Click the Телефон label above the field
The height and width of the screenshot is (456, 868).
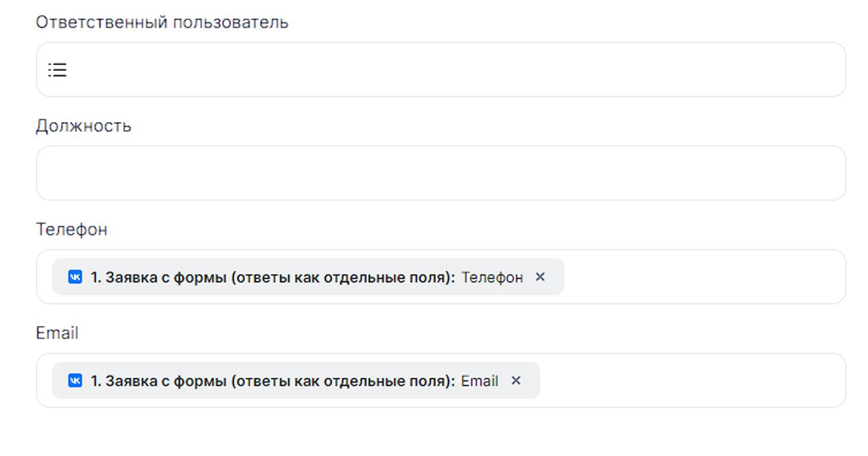click(x=72, y=229)
